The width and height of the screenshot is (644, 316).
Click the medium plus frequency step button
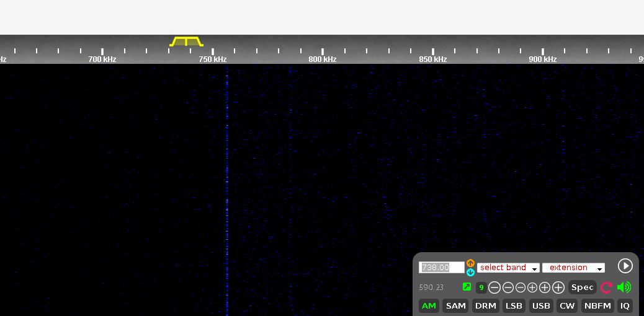point(545,287)
